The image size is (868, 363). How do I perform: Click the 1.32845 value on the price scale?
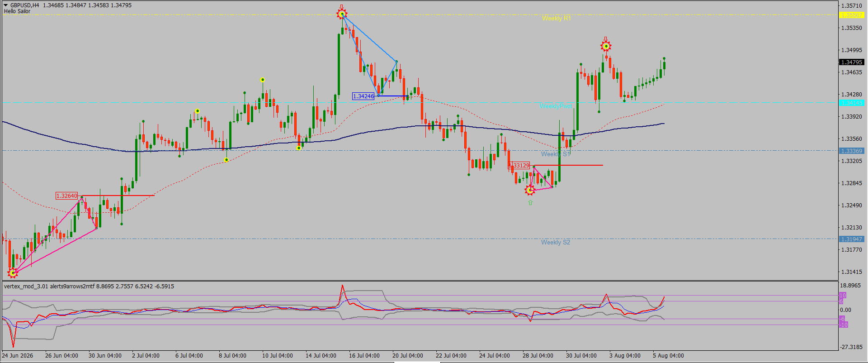[x=851, y=183]
